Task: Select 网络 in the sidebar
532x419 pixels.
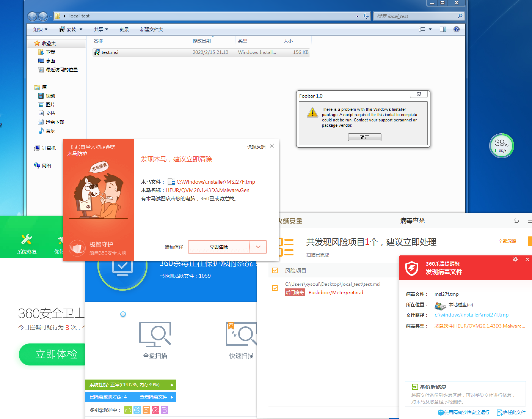Action: [x=43, y=166]
